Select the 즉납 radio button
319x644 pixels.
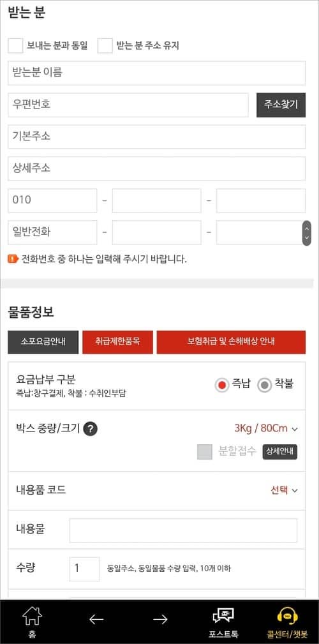tap(222, 386)
